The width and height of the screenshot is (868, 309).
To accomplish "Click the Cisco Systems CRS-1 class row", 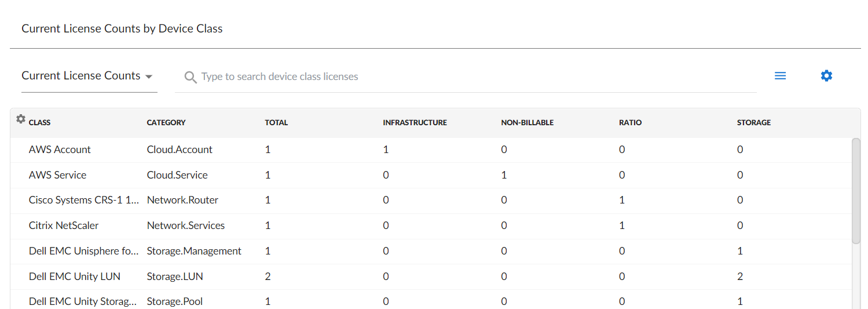I will coord(84,200).
